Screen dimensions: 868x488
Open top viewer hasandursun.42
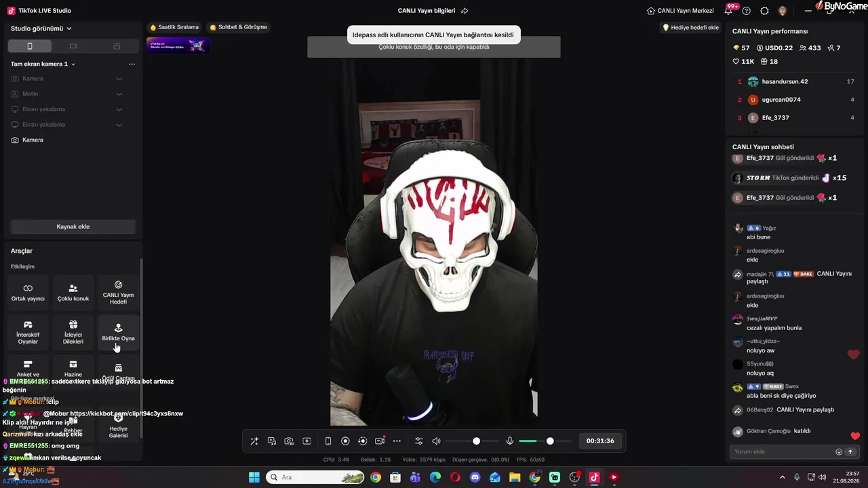(796, 81)
